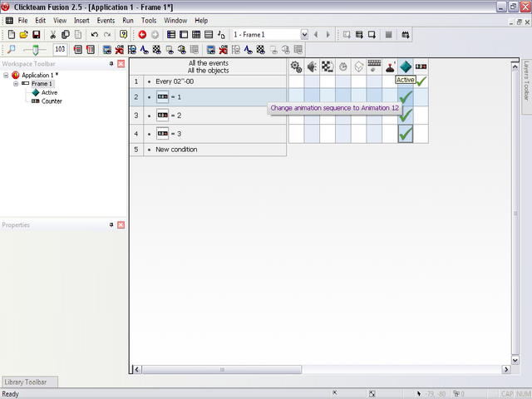Viewport: 532px width, 399px height.
Task: Select the Timer clock column header
Action: coord(343,66)
